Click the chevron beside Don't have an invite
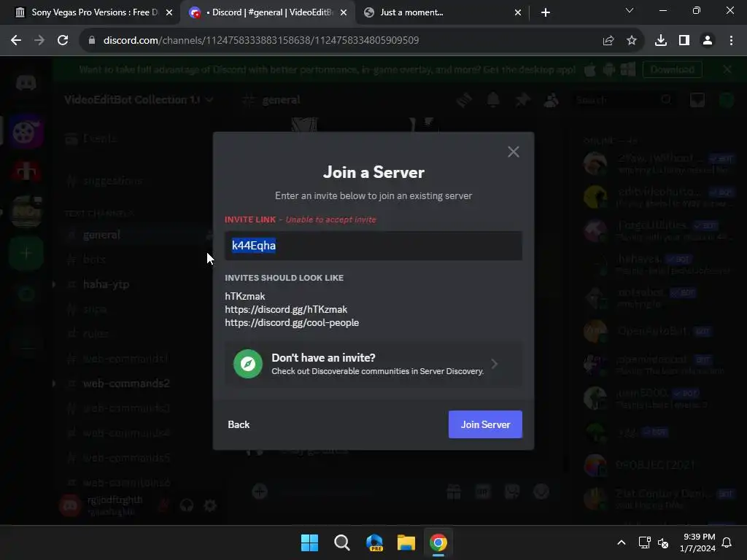Image resolution: width=747 pixels, height=560 pixels. click(495, 364)
